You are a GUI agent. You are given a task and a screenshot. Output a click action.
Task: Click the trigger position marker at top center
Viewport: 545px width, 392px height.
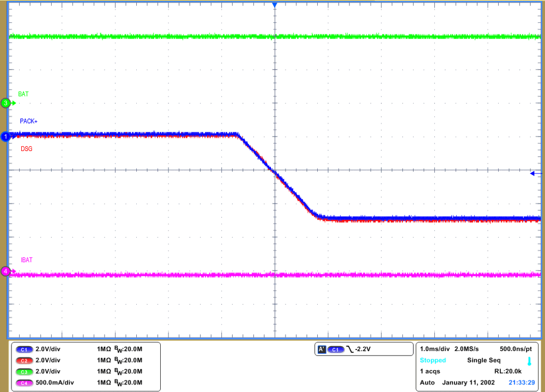click(x=275, y=4)
